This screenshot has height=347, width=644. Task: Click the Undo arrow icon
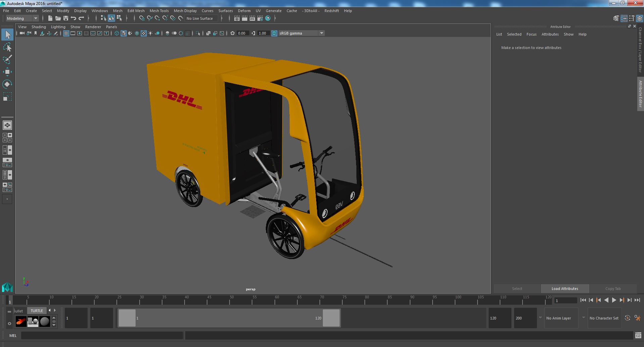coord(73,18)
